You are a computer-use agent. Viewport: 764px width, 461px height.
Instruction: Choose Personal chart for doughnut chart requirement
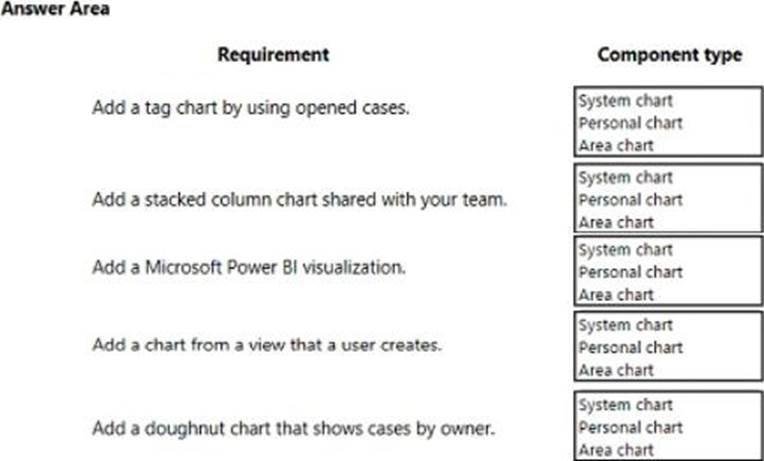coord(630,427)
